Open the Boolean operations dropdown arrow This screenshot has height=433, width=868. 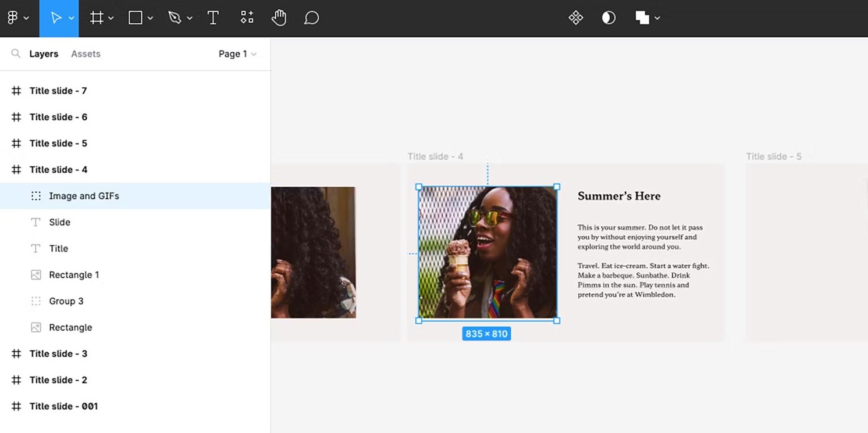(x=657, y=18)
